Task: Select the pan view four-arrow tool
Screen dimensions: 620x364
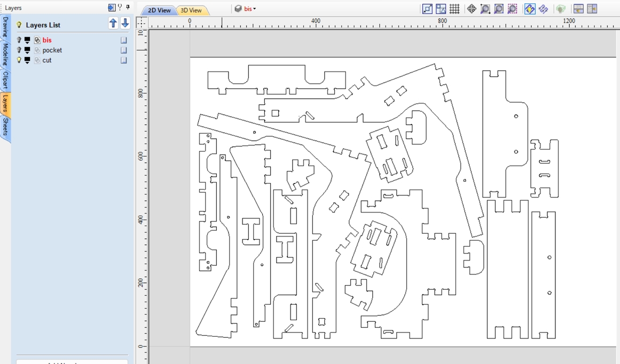Action: [472, 9]
